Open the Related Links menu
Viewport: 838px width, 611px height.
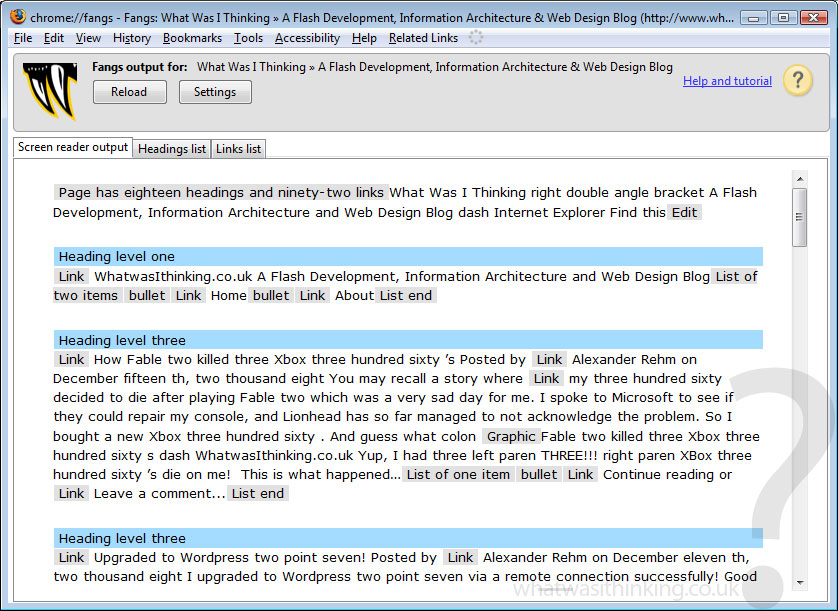pyautogui.click(x=423, y=38)
